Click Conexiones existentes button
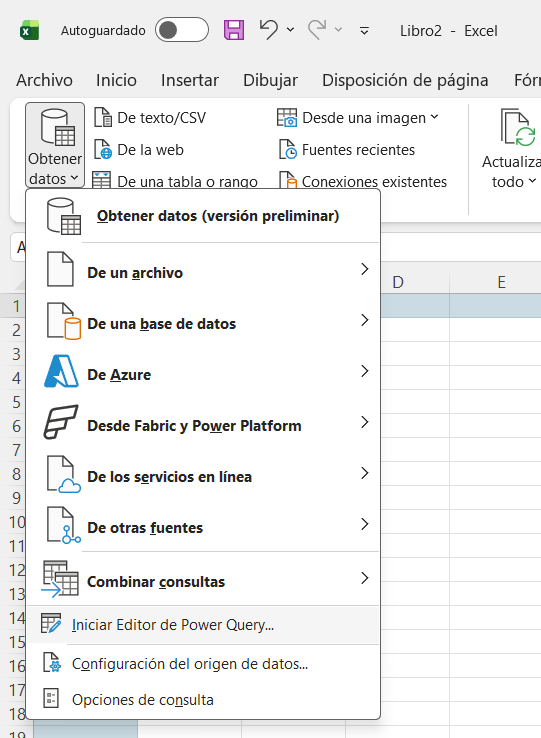The height and width of the screenshot is (738, 541). click(363, 181)
